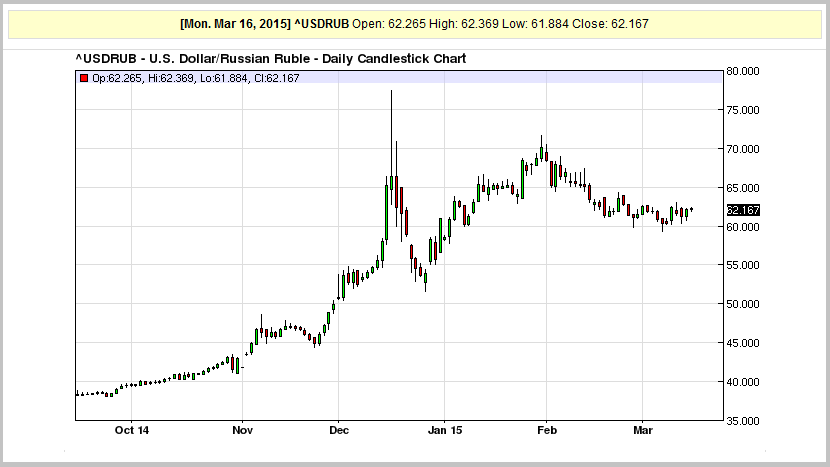Image resolution: width=830 pixels, height=467 pixels.
Task: Click the red legend square icon
Action: tap(84, 78)
